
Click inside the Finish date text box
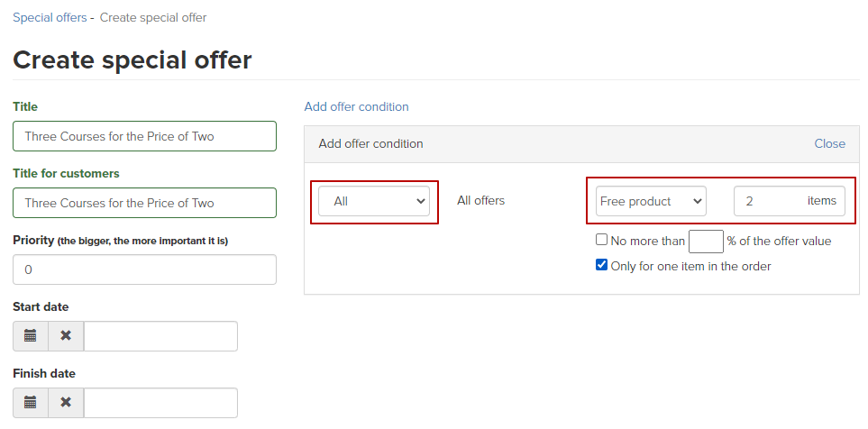click(x=160, y=403)
